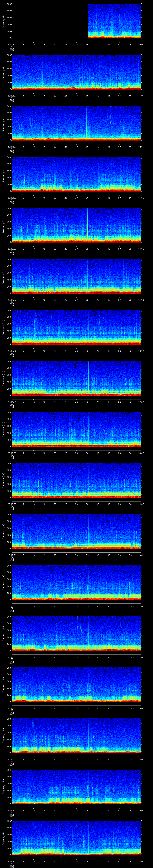This screenshot has height=868, width=153.
Task: Click the 20:25:00 start time label
Action: click(12, 861)
